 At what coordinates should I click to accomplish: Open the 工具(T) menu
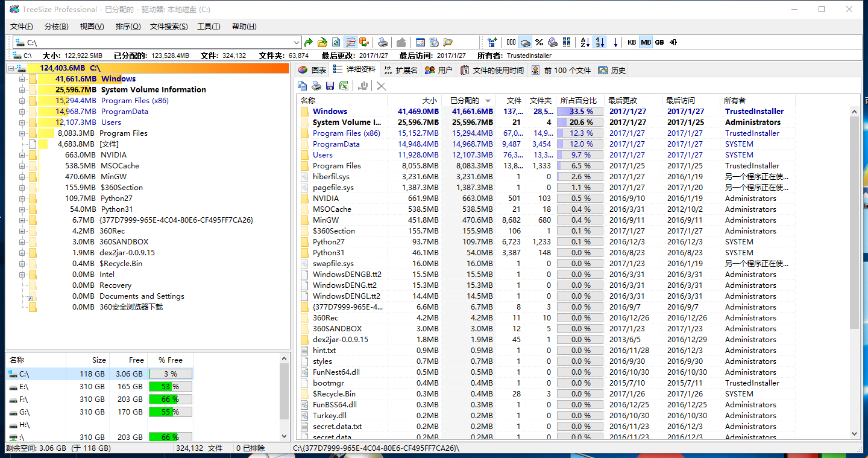point(209,27)
